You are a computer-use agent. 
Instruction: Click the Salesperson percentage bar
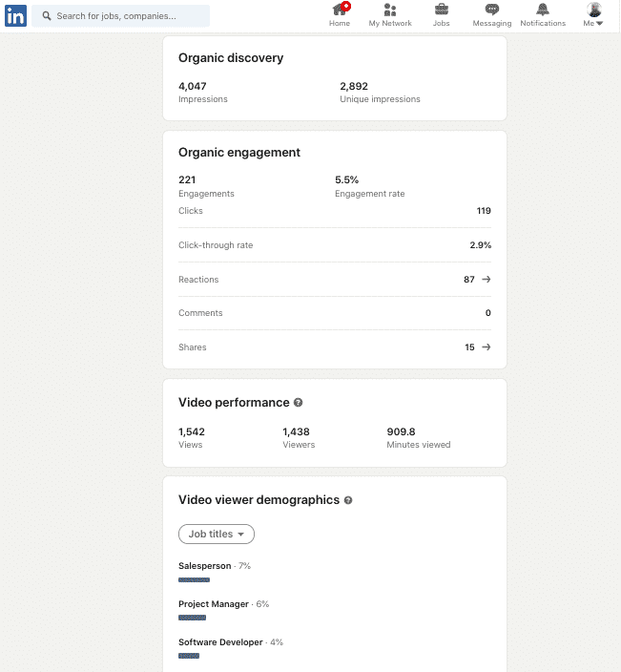pos(194,580)
